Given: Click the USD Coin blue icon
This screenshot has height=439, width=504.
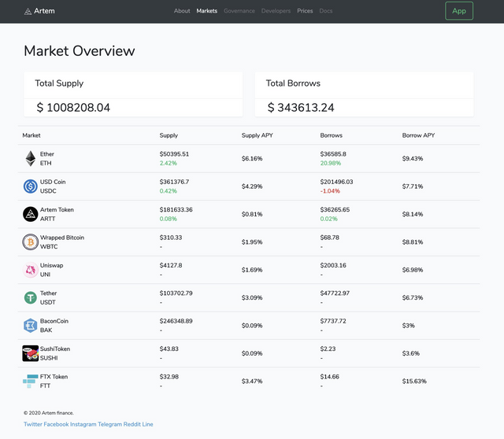Looking at the screenshot, I should 31,186.
